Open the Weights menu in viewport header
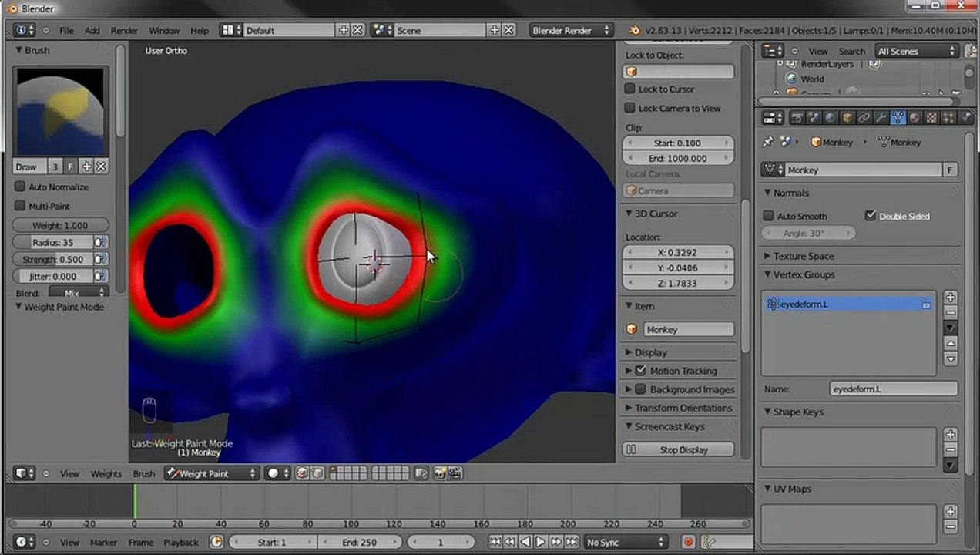Viewport: 980px width, 555px height. [x=106, y=473]
